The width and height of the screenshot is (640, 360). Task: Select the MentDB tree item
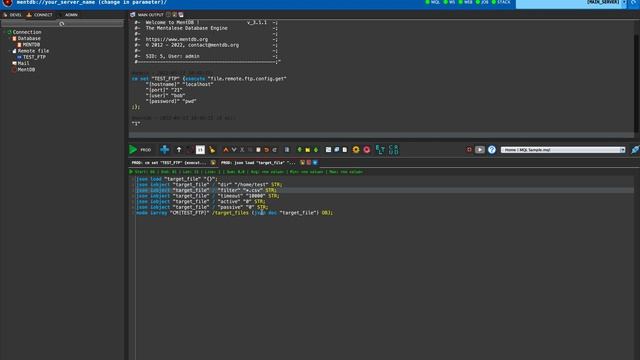[26, 69]
